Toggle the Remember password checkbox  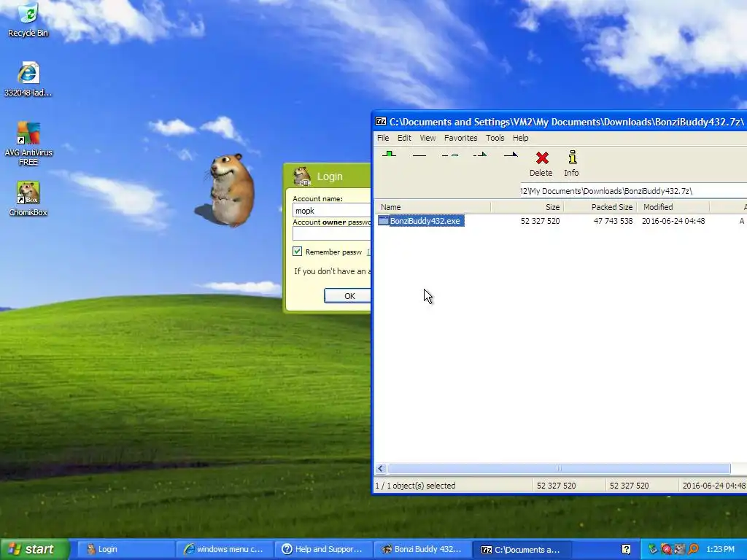(298, 252)
